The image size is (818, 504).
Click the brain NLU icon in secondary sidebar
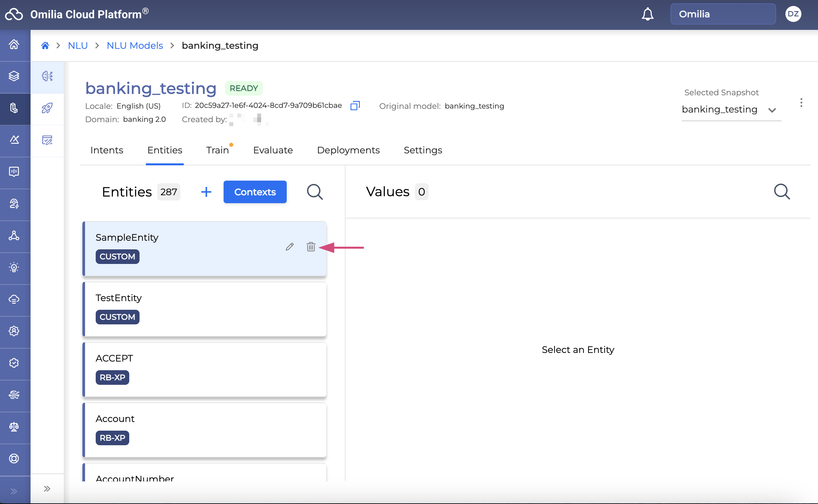coord(47,76)
